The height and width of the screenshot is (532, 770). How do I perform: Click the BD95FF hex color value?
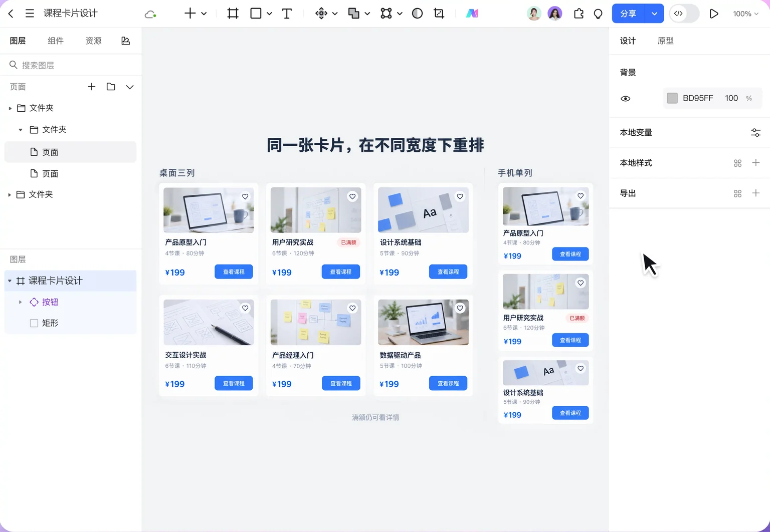pos(698,98)
